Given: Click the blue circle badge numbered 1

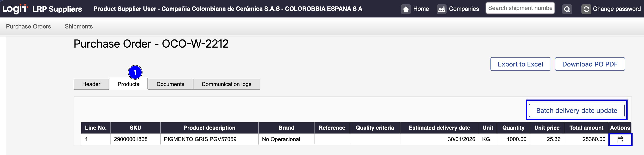Looking at the screenshot, I should point(135,72).
